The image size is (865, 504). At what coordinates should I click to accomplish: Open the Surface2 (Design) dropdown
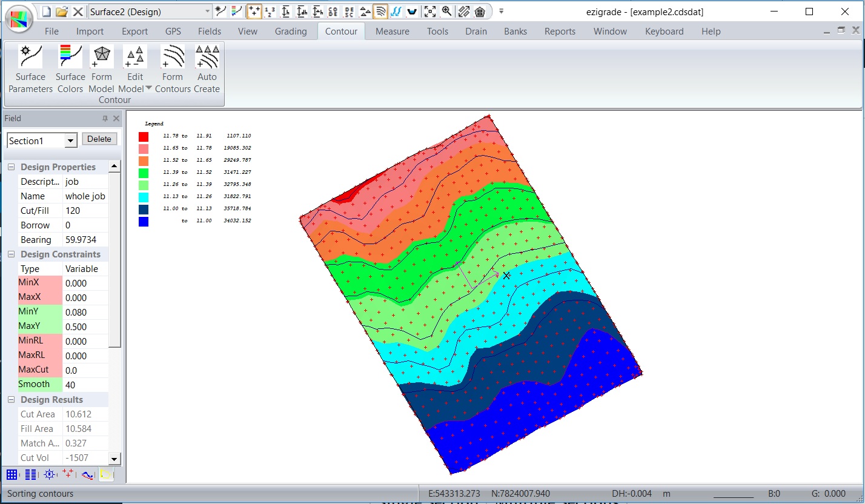pyautogui.click(x=207, y=12)
